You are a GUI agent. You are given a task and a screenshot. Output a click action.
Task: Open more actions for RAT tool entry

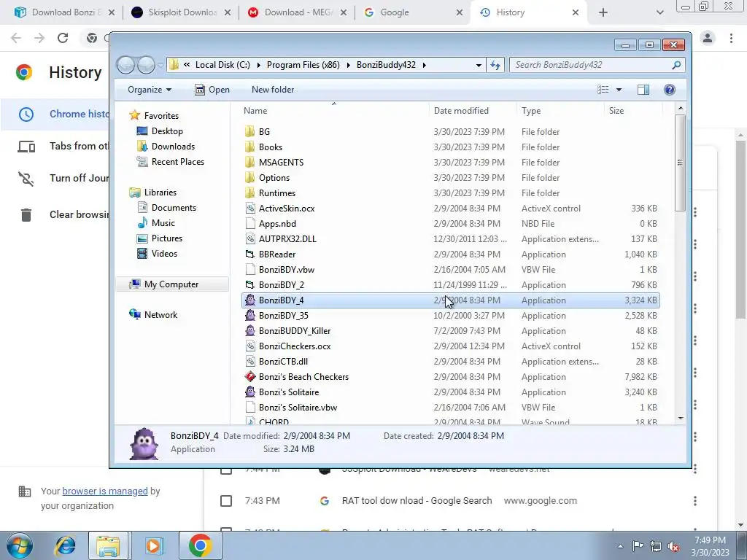pyautogui.click(x=695, y=501)
